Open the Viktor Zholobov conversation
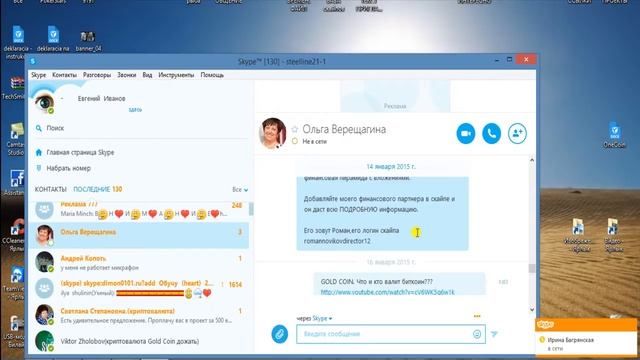The height and width of the screenshot is (360, 640). tap(139, 341)
